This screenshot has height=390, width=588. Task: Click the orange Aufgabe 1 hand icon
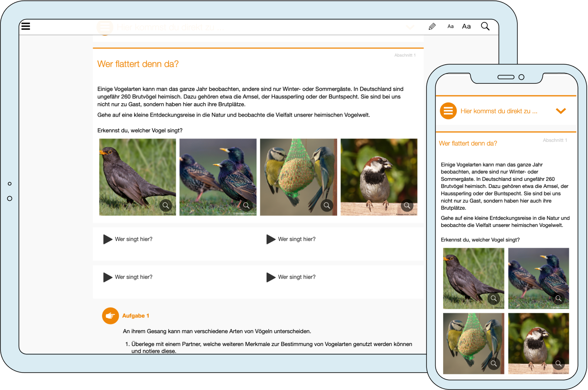[110, 316]
